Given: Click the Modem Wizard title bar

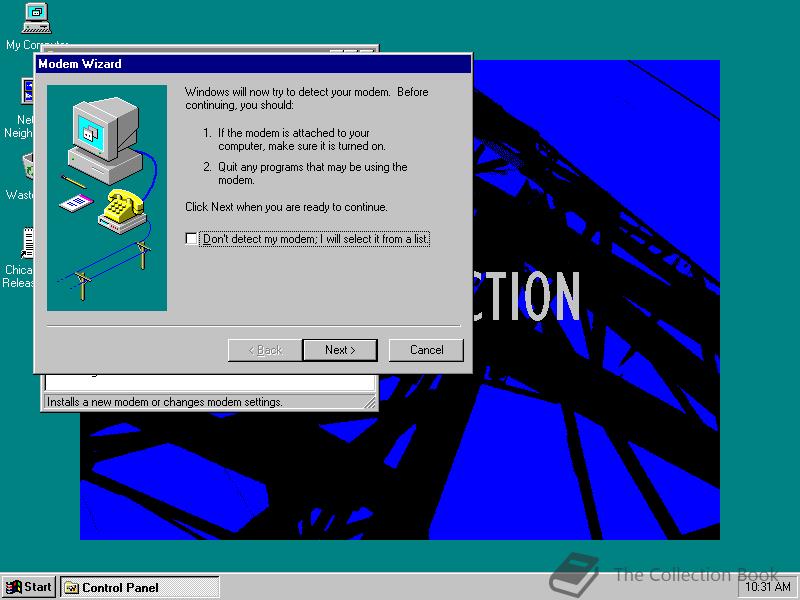Looking at the screenshot, I should pos(253,64).
